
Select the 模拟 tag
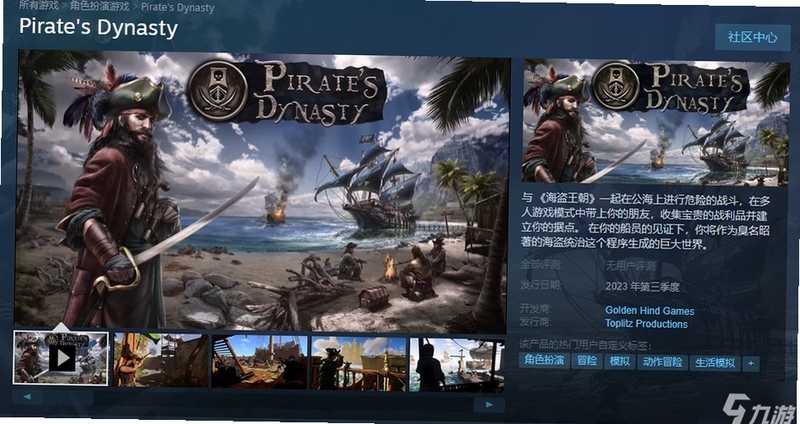point(619,362)
